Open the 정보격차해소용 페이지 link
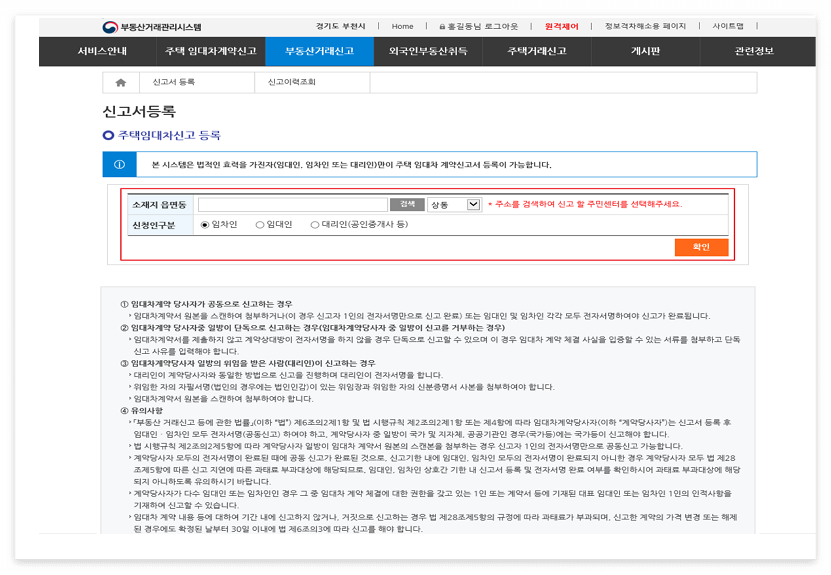Image resolution: width=831 pixels, height=575 pixels. click(645, 26)
